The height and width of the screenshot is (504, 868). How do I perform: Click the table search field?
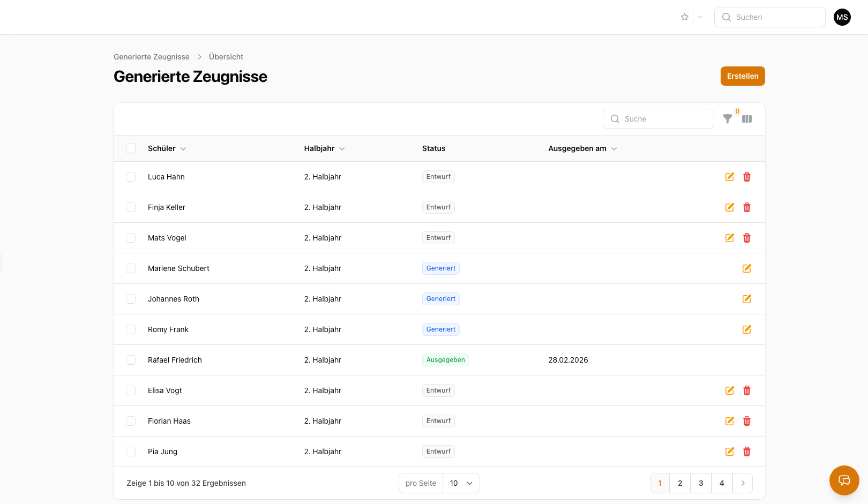pyautogui.click(x=658, y=118)
